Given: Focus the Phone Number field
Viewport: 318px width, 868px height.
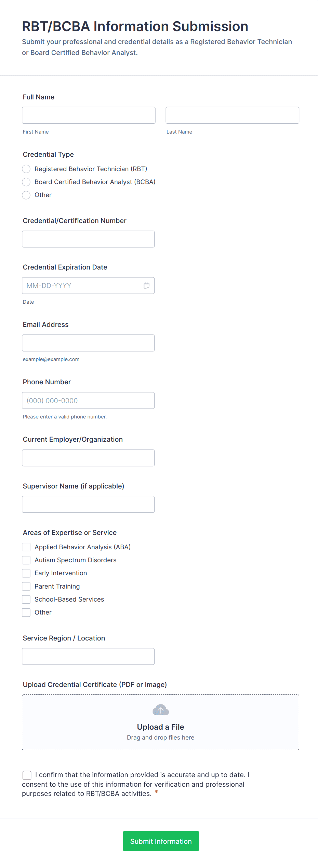Looking at the screenshot, I should coord(88,400).
